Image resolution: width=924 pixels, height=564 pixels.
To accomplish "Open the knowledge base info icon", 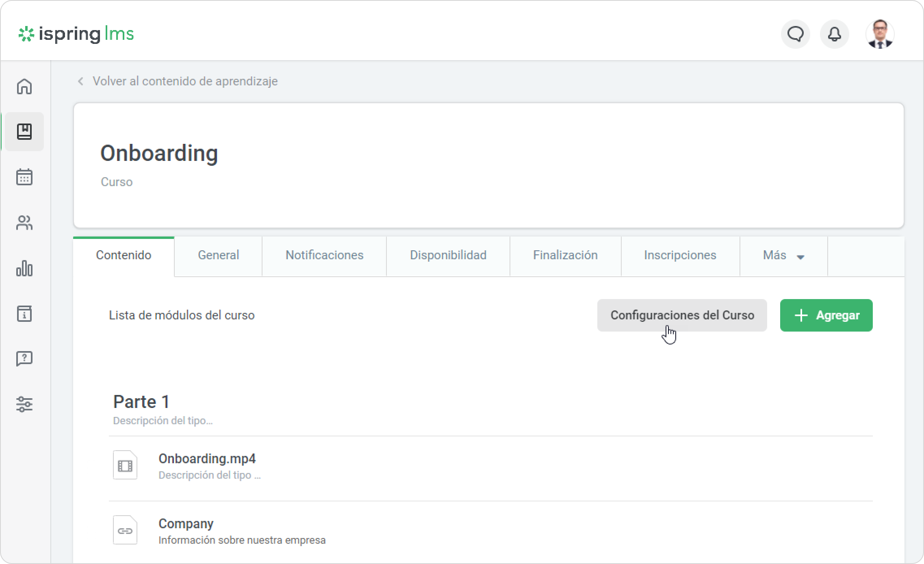I will [24, 314].
